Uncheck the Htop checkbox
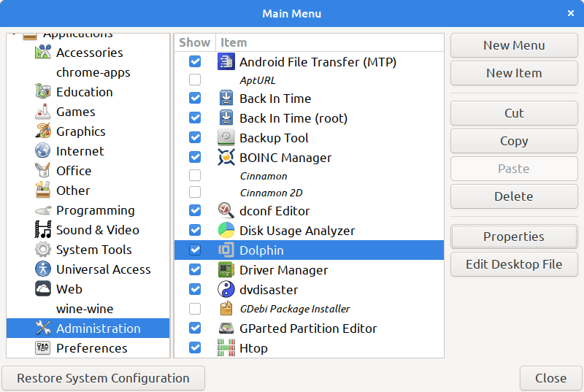This screenshot has width=584, height=392. pyautogui.click(x=195, y=347)
